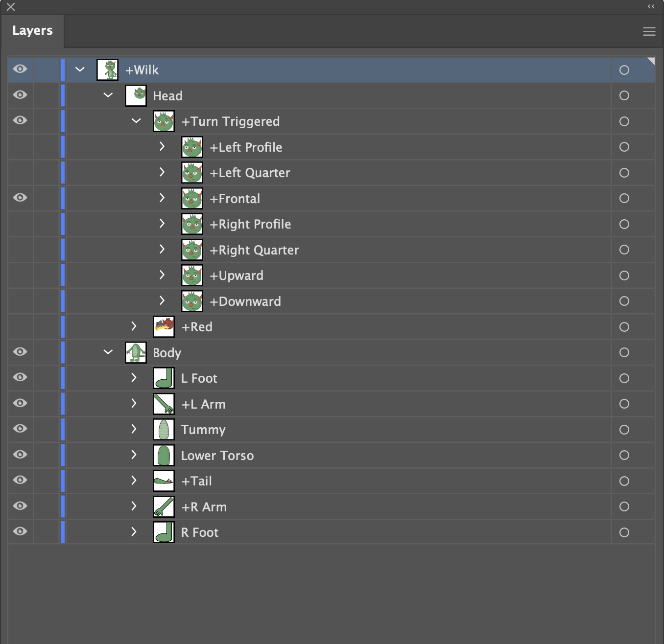
Task: Hide the R Foot layer
Action: 20,532
